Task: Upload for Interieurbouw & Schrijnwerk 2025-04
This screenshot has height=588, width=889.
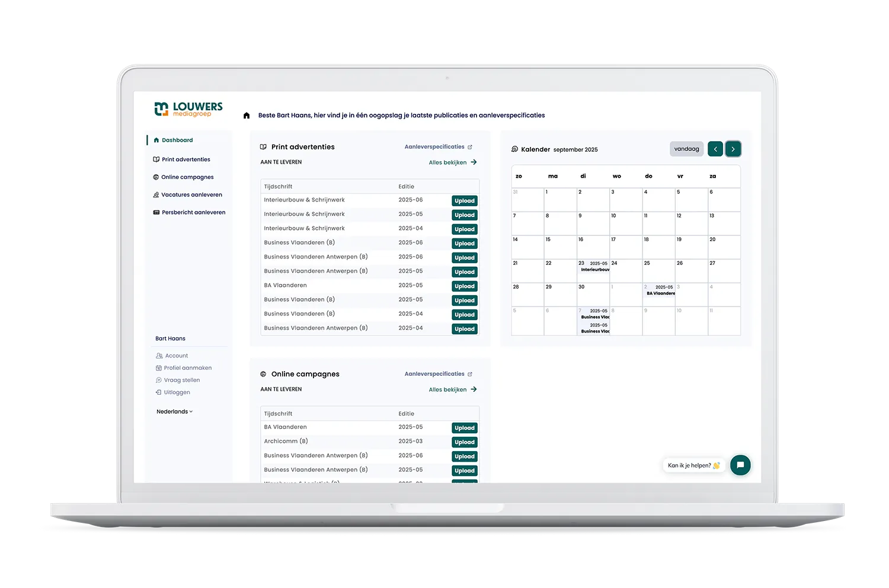Action: pyautogui.click(x=465, y=229)
